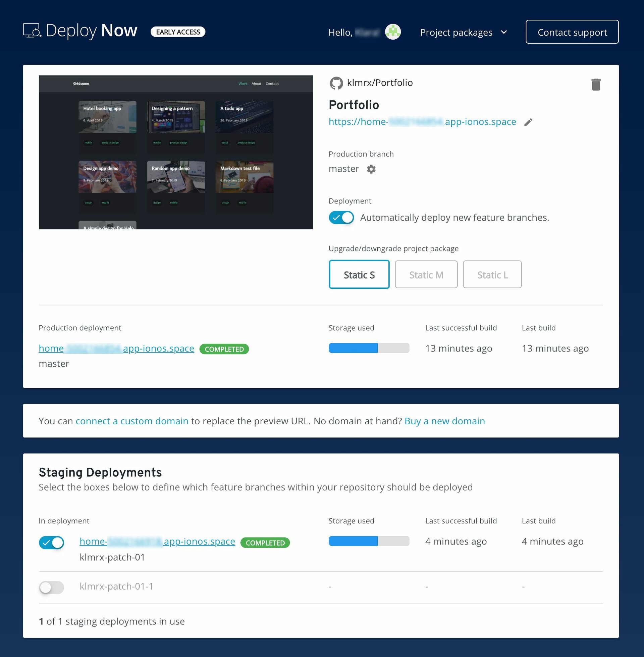Screen dimensions: 644x657
Task: Click the Contact support button
Action: (x=572, y=32)
